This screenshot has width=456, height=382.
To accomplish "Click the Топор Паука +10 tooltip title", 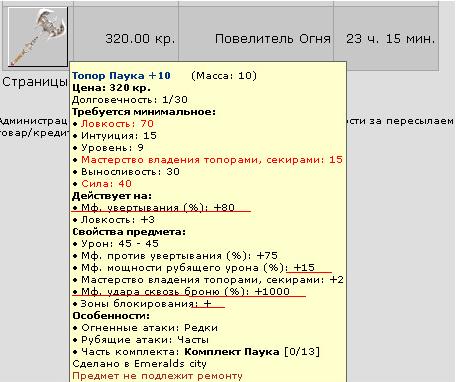I will (x=121, y=76).
